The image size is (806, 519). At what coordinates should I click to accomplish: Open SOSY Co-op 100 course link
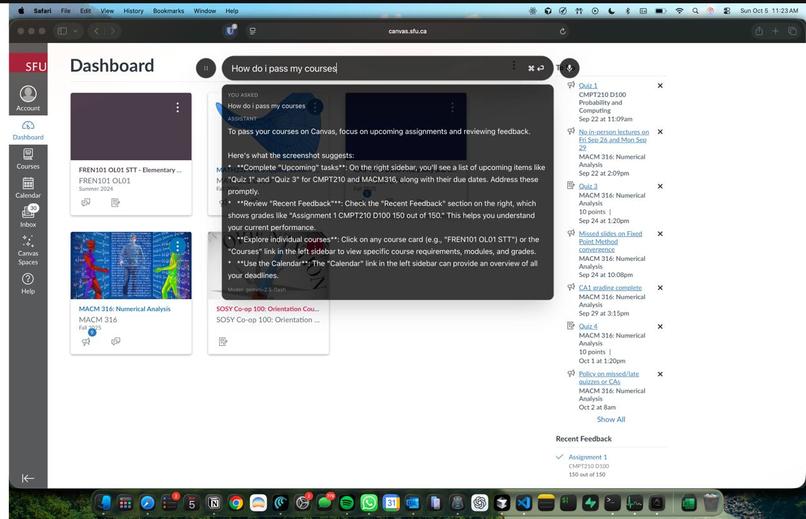click(x=267, y=309)
